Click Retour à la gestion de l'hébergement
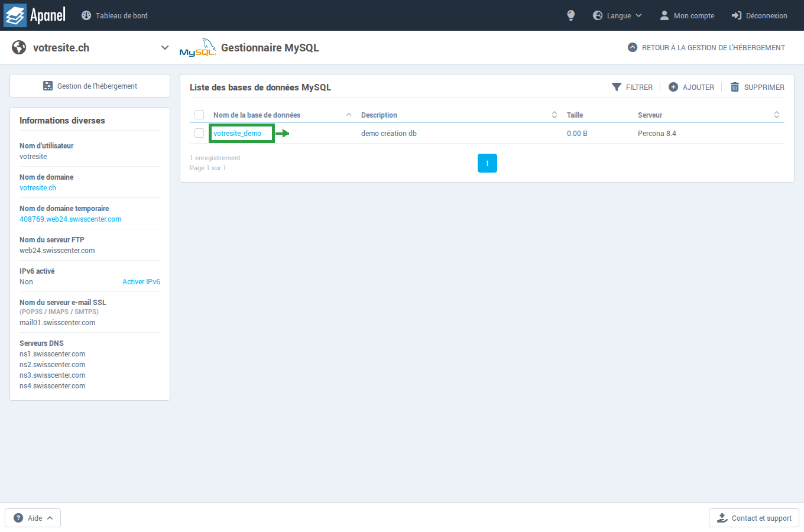This screenshot has height=532, width=804. pyautogui.click(x=706, y=47)
